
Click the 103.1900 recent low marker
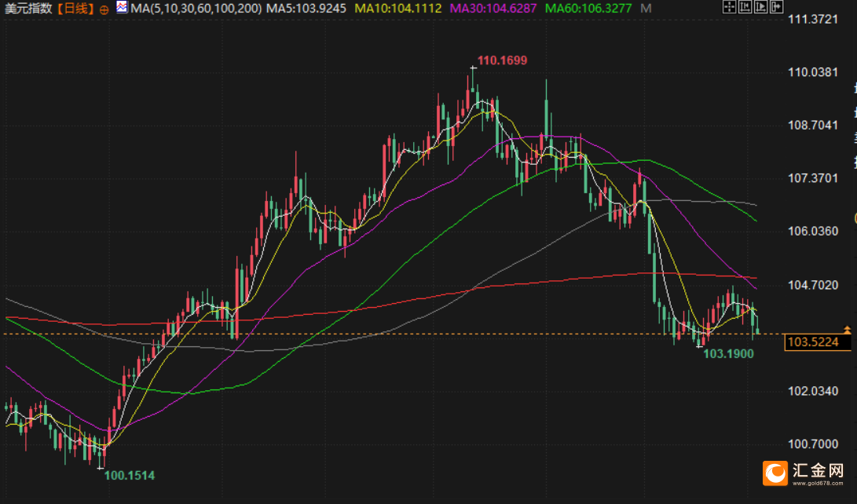(728, 354)
